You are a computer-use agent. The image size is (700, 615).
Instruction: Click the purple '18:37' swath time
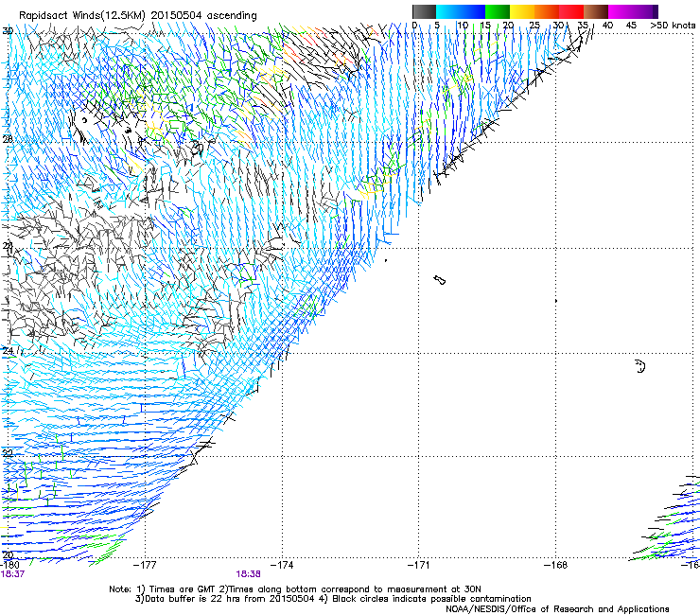tap(12, 574)
